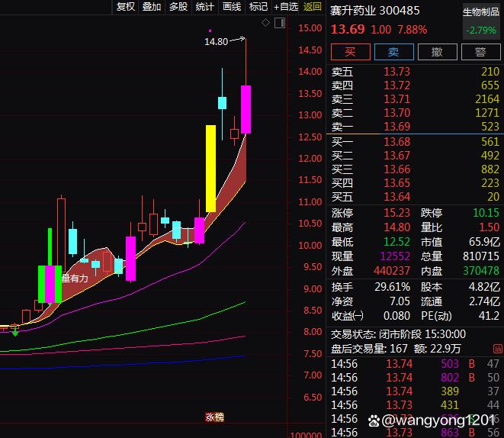Activate the 画线 drawing tool
Image resolution: width=504 pixels, height=438 pixels.
point(231,7)
